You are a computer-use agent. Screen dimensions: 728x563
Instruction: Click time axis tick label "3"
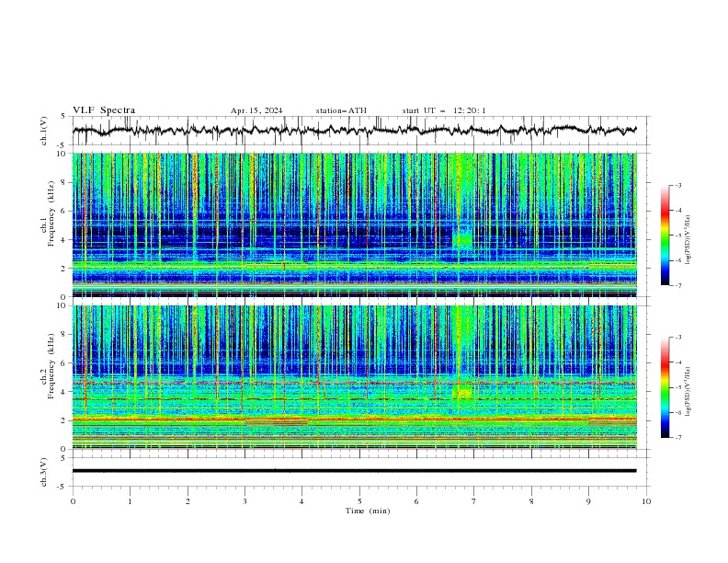(245, 501)
